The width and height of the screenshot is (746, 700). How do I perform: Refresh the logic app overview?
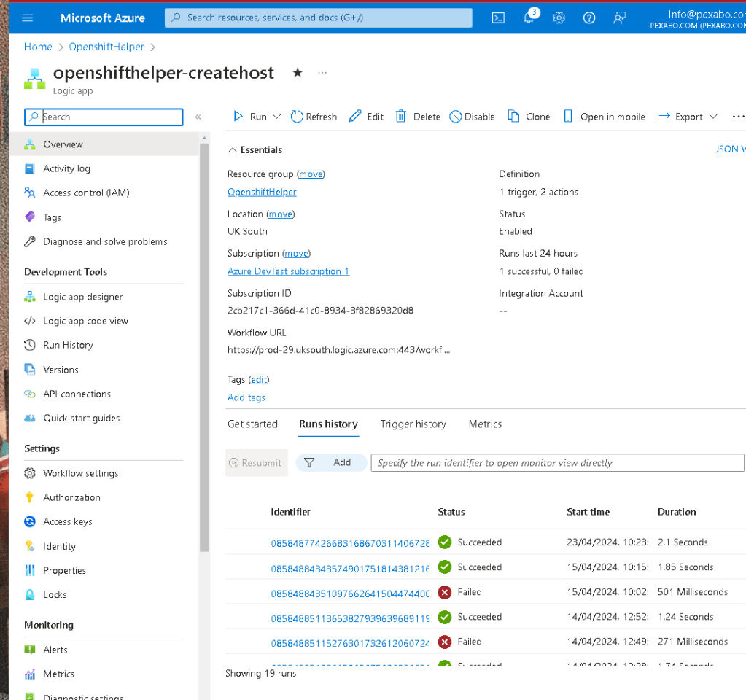tap(314, 117)
